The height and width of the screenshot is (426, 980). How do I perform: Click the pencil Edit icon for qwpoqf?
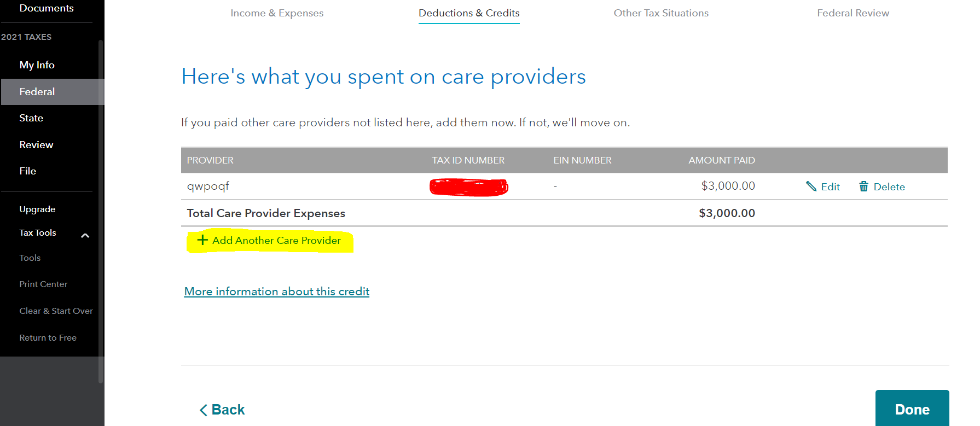pyautogui.click(x=811, y=186)
